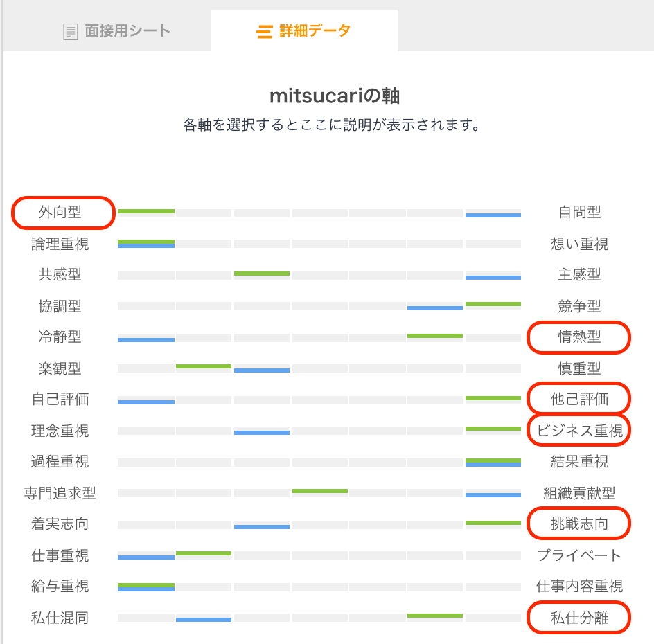Select the ビジネス重視 axis label

tap(578, 430)
